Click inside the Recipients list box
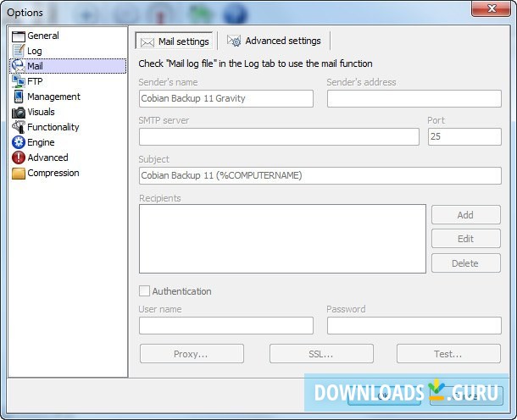Viewport: 517px width, 420px height. [x=282, y=239]
